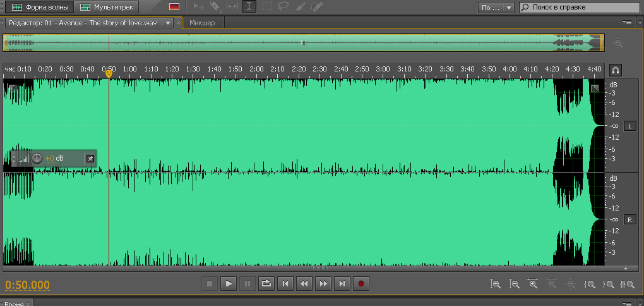This screenshot has width=644, height=306.
Task: Click the small expand arrow below amplitude scale
Action: (x=626, y=269)
